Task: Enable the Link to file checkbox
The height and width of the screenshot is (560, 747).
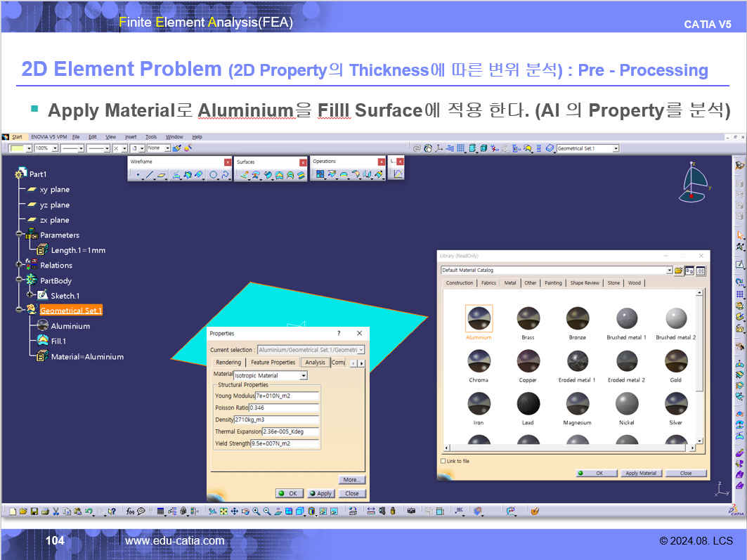Action: (x=443, y=461)
